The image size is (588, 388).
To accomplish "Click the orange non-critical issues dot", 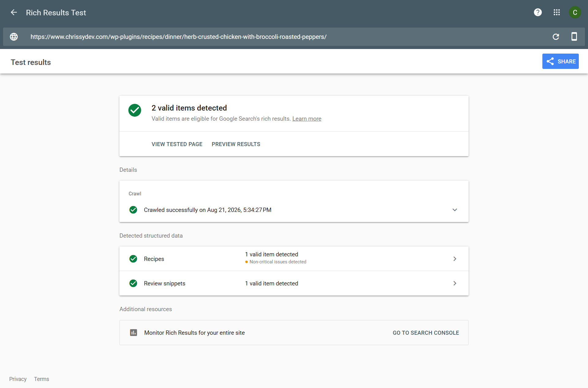I will click(247, 262).
